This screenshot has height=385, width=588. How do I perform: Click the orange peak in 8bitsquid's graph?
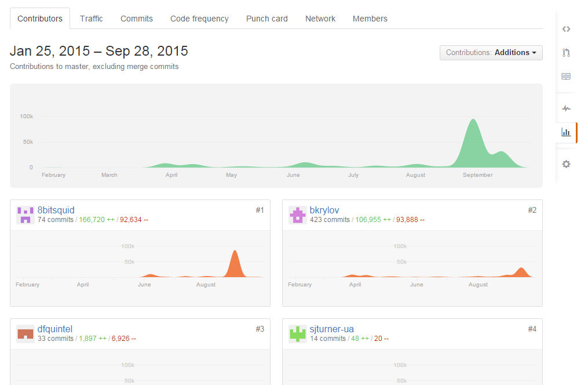(x=235, y=264)
